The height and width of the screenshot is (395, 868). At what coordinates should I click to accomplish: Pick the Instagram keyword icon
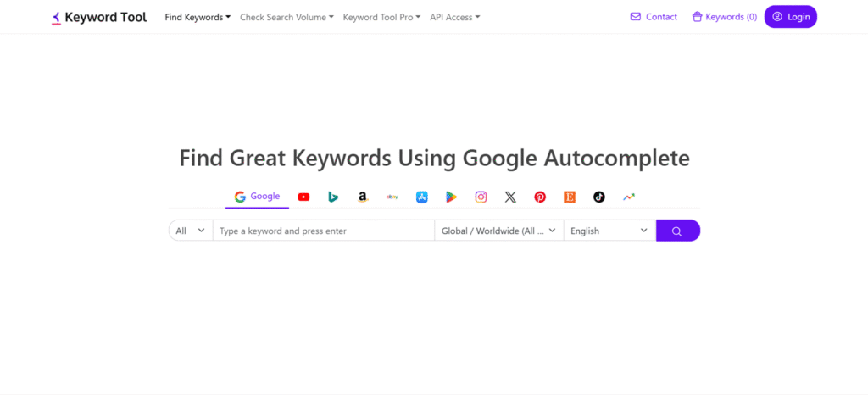pyautogui.click(x=481, y=197)
